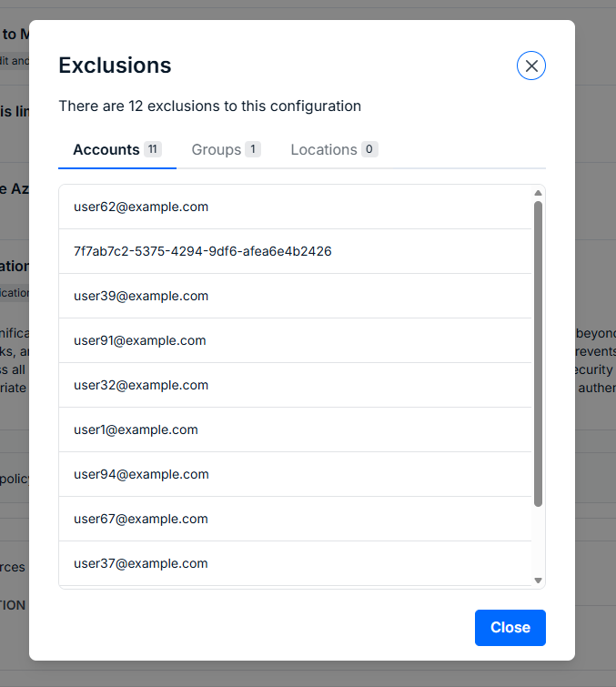The width and height of the screenshot is (616, 687).
Task: Click the blue Close button
Action: (510, 628)
